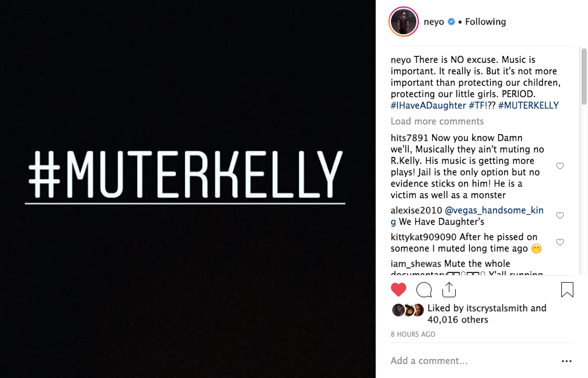Click the Following button
The width and height of the screenshot is (588, 378).
pyautogui.click(x=485, y=22)
